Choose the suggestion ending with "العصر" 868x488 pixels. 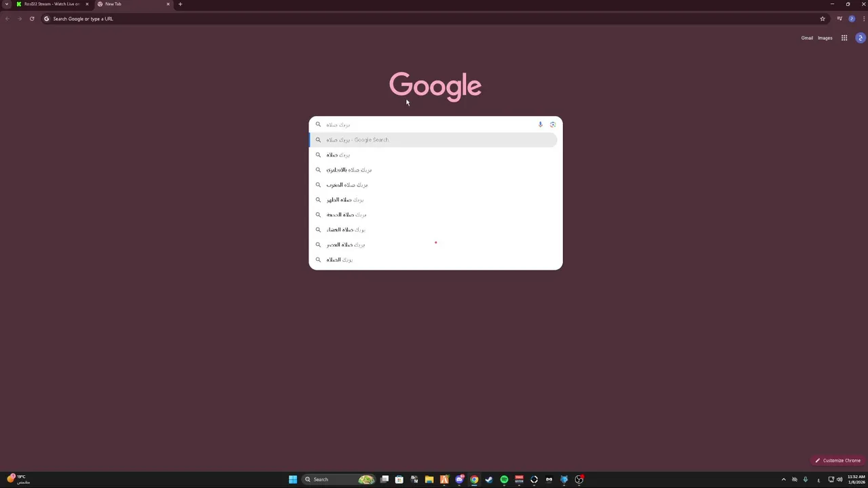433,245
